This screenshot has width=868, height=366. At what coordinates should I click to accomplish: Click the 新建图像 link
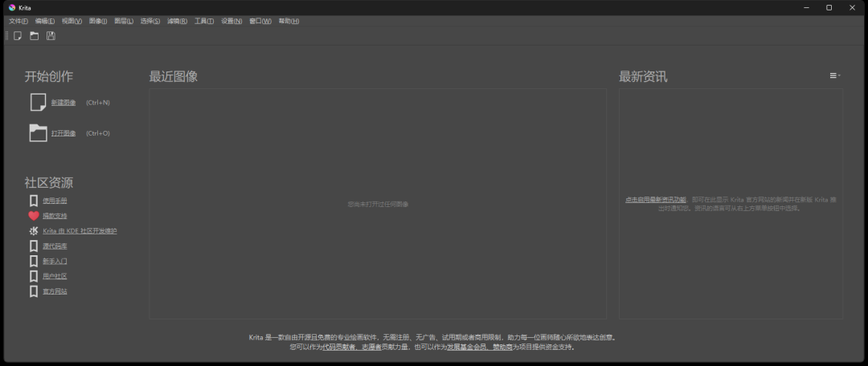(63, 102)
